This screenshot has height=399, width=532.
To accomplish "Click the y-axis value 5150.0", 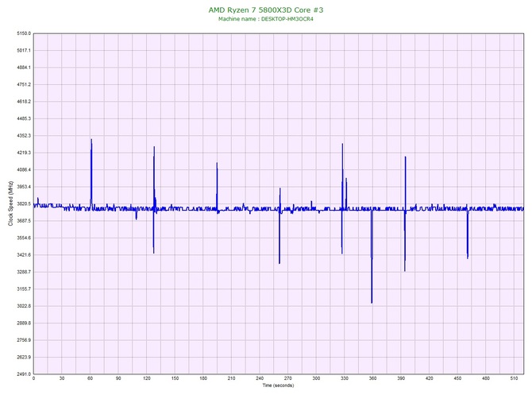I will (x=24, y=33).
